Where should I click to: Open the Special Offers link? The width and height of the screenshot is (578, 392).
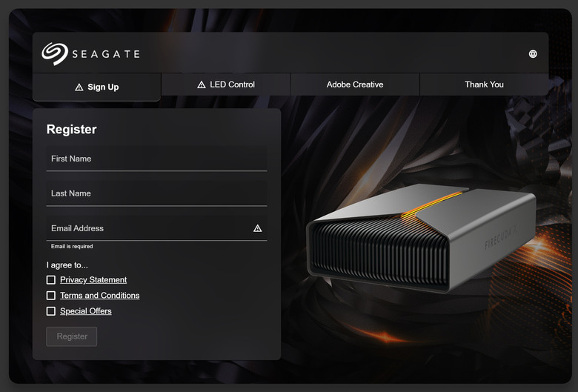click(x=86, y=311)
